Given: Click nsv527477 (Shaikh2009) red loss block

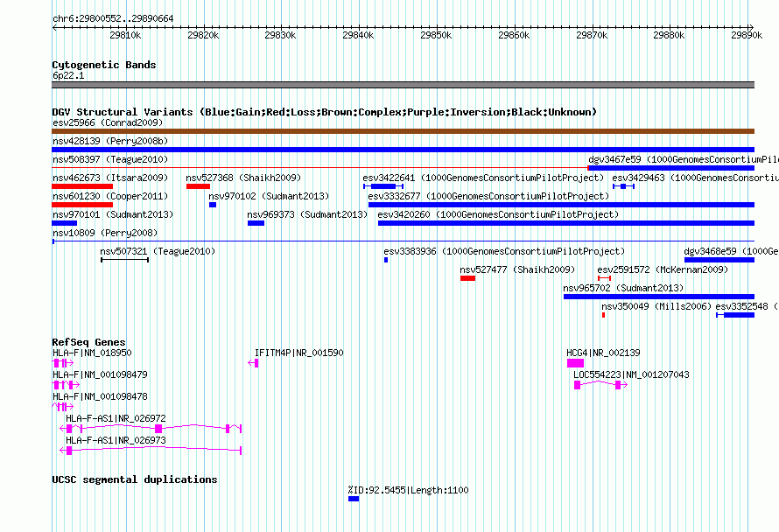Looking at the screenshot, I should pos(467,278).
